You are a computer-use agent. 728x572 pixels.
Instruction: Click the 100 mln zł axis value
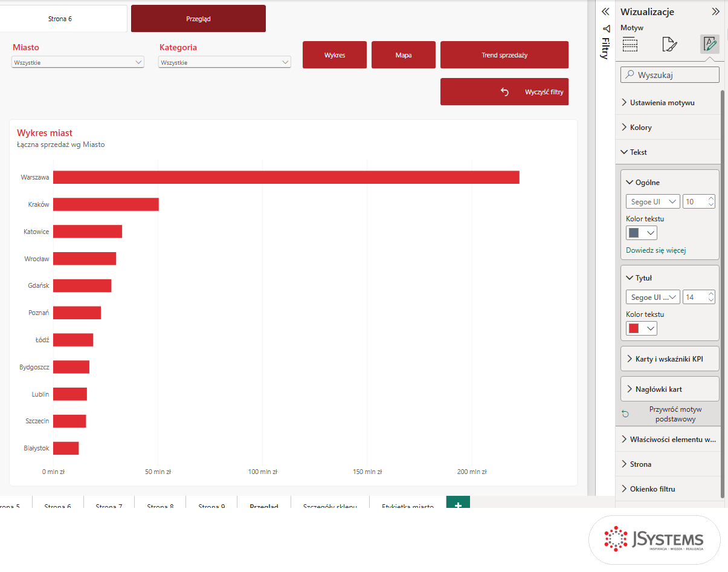coord(263,472)
